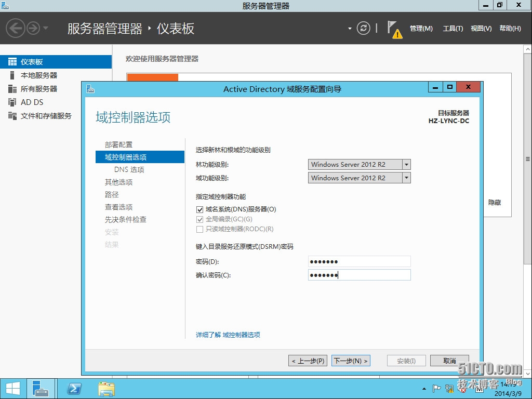
Task: Open 详细了解 域控制器选项 link
Action: 228,335
